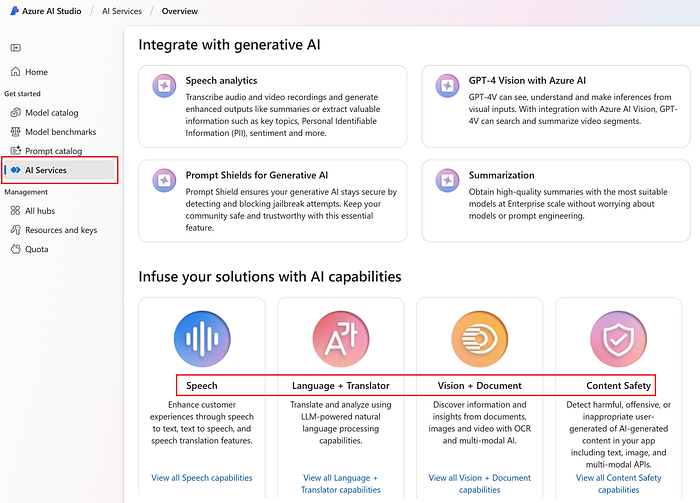Click the Content Safety shield icon
The height and width of the screenshot is (503, 700).
click(618, 340)
